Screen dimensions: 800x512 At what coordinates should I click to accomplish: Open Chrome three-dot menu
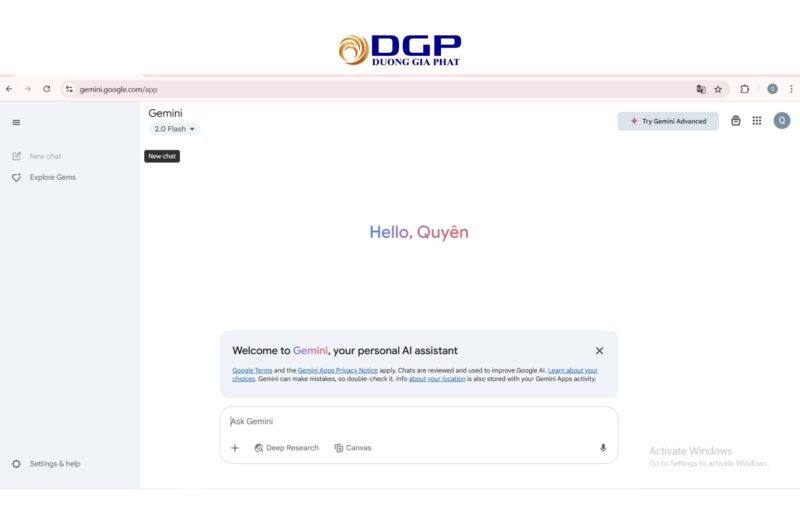pos(791,89)
